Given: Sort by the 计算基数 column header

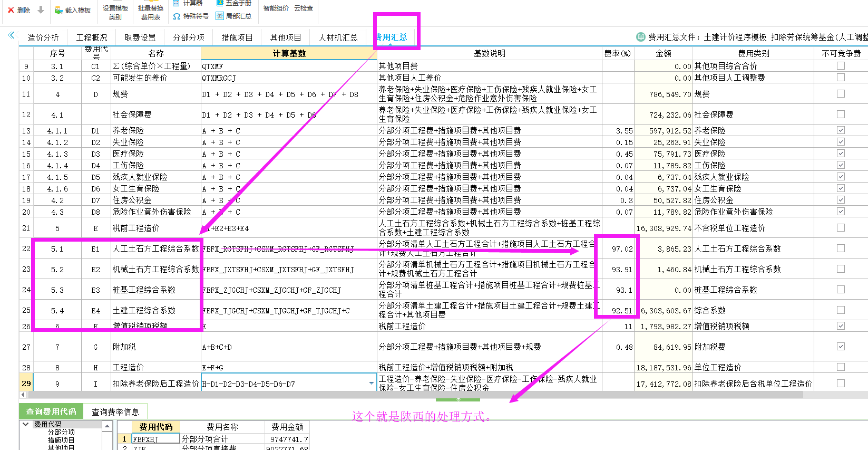Looking at the screenshot, I should 289,53.
